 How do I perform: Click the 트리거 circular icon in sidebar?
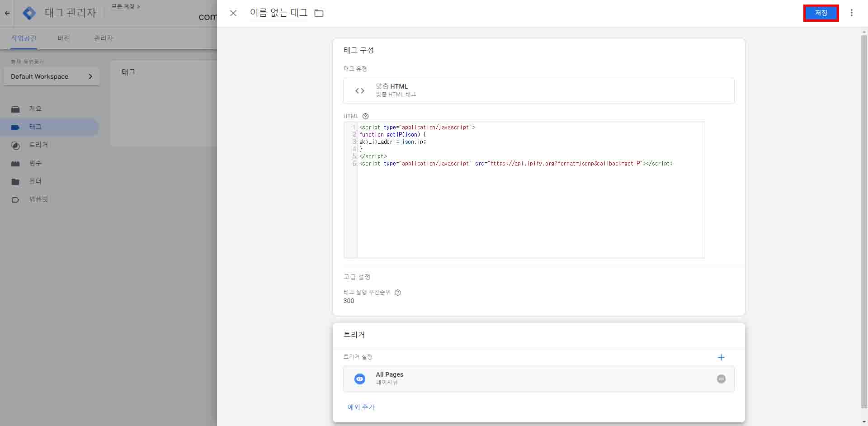tap(15, 146)
